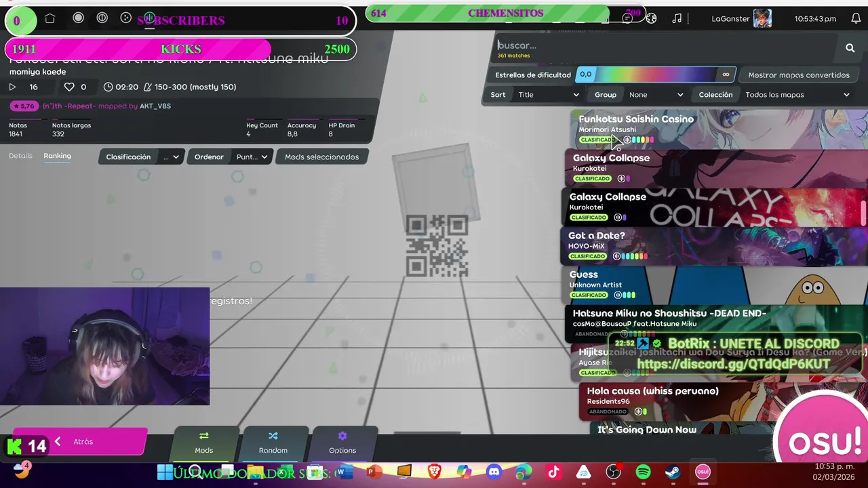
Task: Select the catch ruleset icon
Action: (125, 18)
